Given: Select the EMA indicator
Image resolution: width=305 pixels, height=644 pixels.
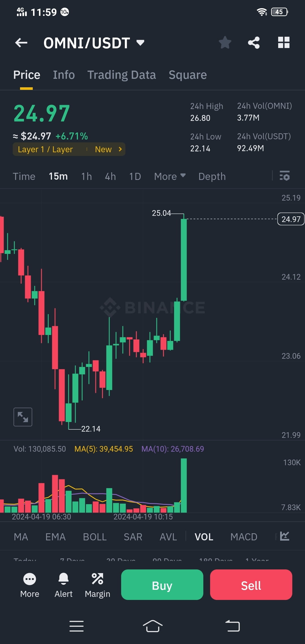Looking at the screenshot, I should 55,536.
